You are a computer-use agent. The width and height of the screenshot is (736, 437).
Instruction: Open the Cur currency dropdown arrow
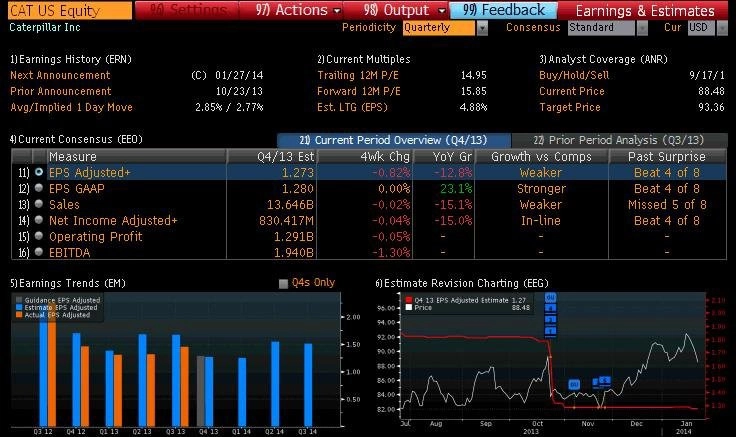pyautogui.click(x=722, y=28)
